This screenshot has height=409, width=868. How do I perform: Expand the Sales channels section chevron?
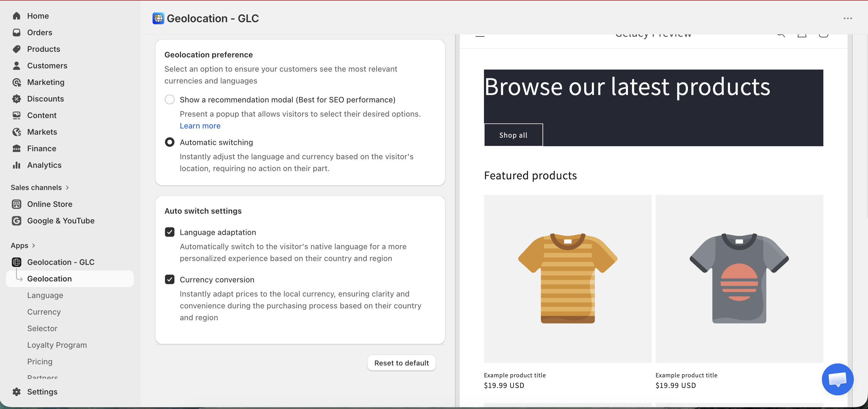point(67,187)
